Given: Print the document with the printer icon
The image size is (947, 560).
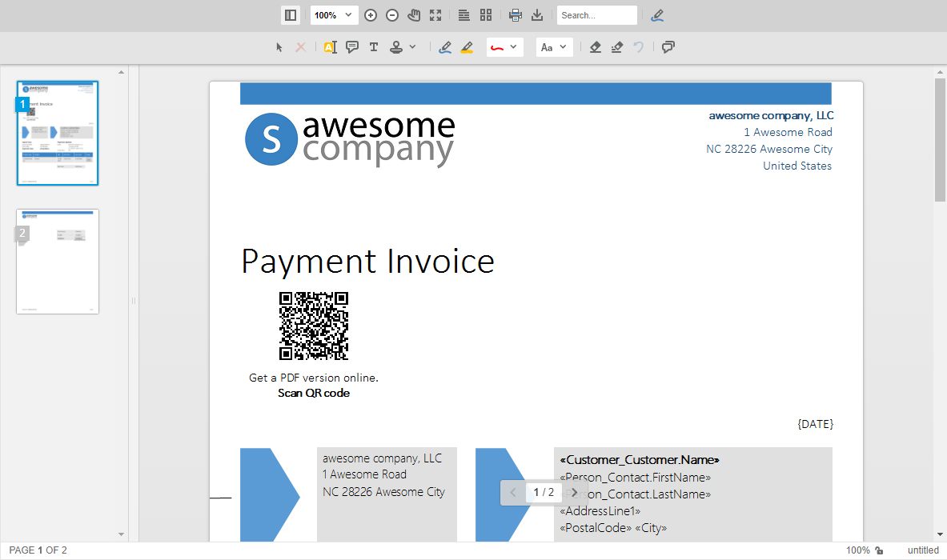Looking at the screenshot, I should pos(516,15).
